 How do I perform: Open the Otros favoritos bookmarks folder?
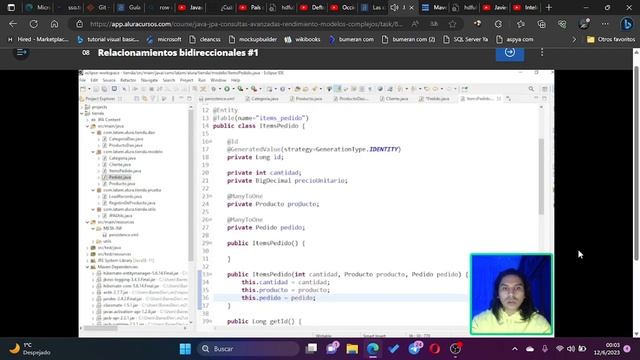pyautogui.click(x=611, y=40)
